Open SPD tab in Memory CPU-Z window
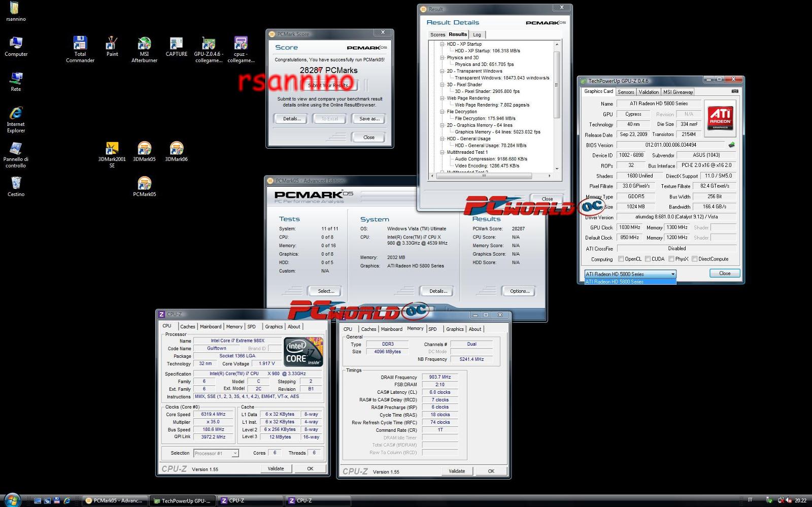The image size is (812, 507). click(432, 329)
